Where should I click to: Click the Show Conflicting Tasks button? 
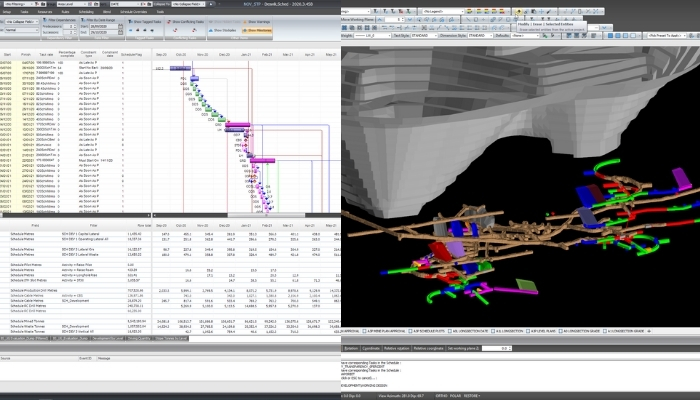click(186, 20)
